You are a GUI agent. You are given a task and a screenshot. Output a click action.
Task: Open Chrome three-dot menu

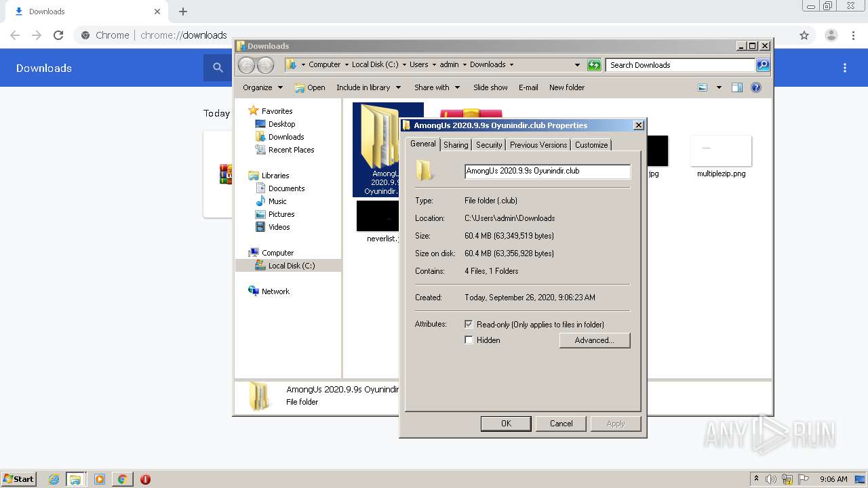(x=853, y=35)
